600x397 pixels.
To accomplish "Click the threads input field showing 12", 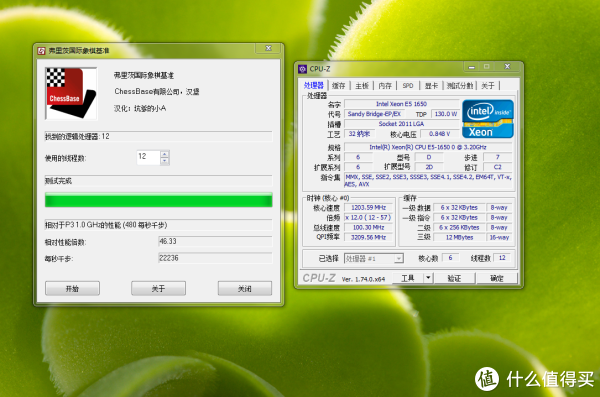I will 148,157.
